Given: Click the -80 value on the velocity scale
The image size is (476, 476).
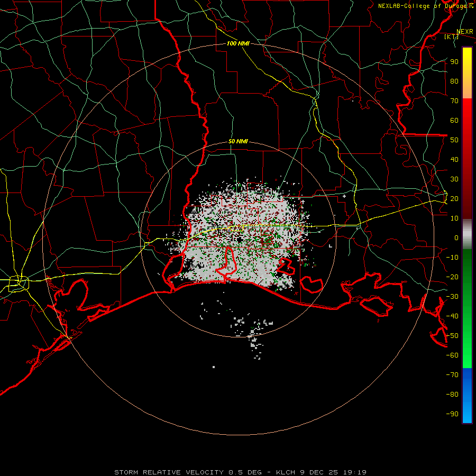Looking at the screenshot, I should pos(452,395).
